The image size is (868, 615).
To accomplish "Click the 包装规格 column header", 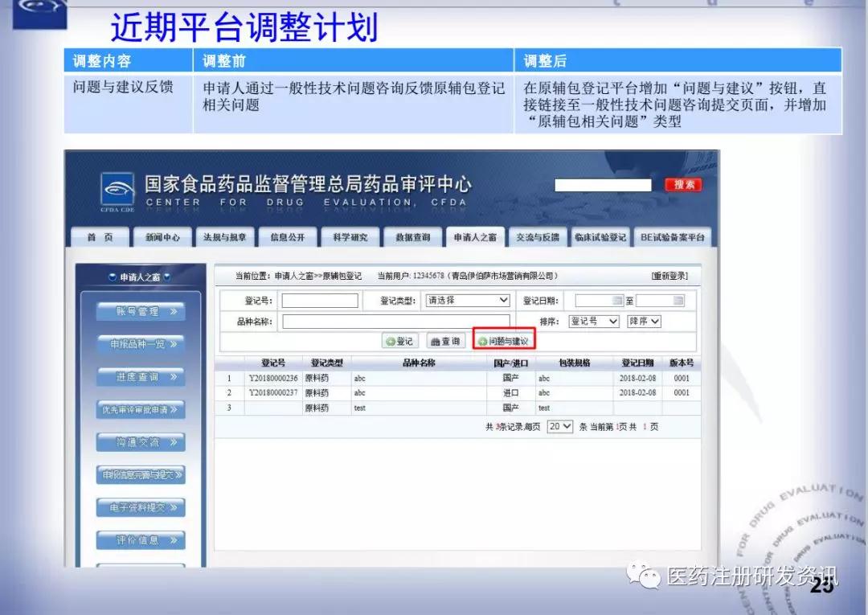I will (575, 363).
